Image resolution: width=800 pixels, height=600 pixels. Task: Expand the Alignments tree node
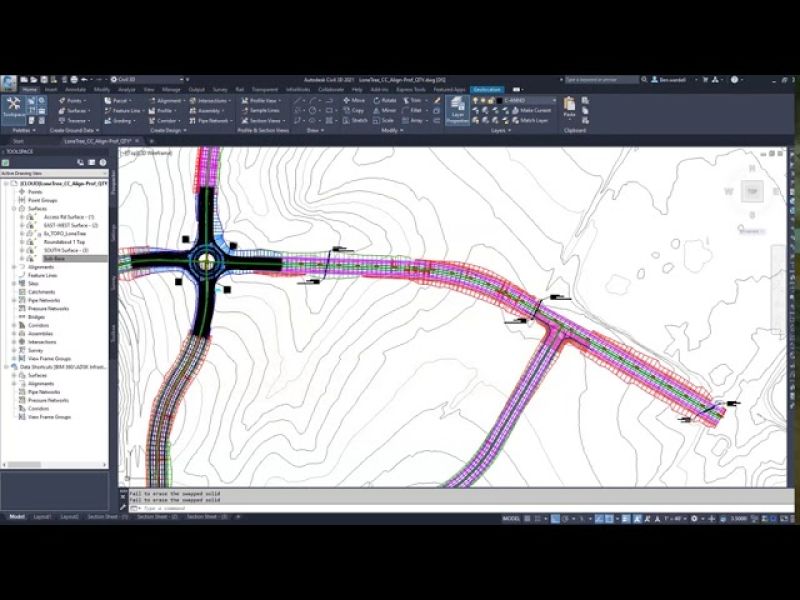(14, 267)
